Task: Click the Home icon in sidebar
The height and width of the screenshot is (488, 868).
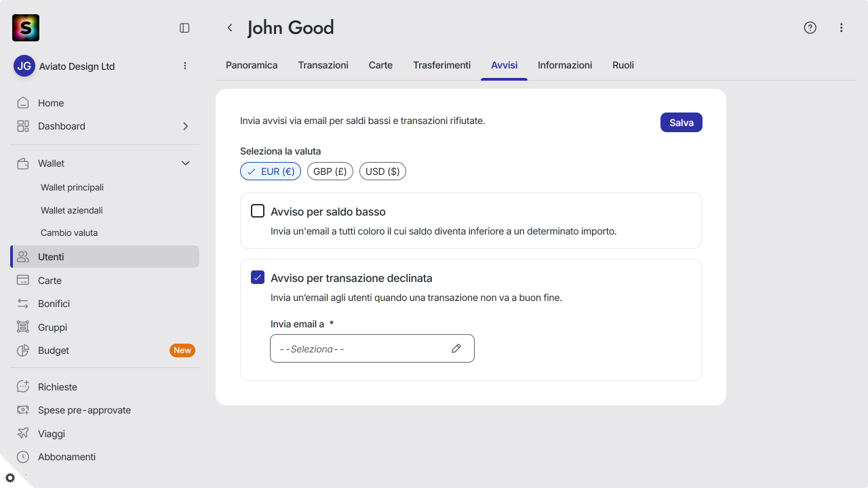Action: click(23, 103)
